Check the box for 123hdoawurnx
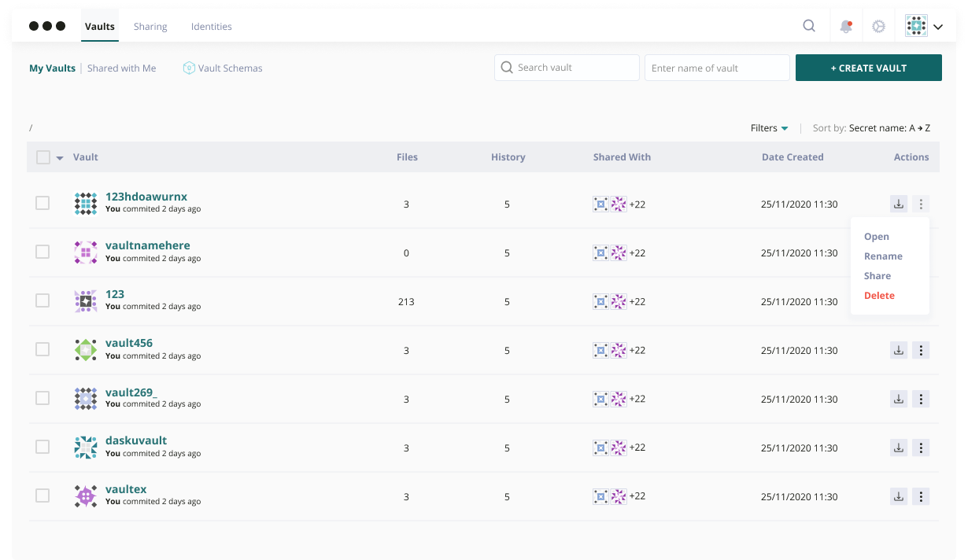The width and height of the screenshot is (968, 560). (x=42, y=203)
